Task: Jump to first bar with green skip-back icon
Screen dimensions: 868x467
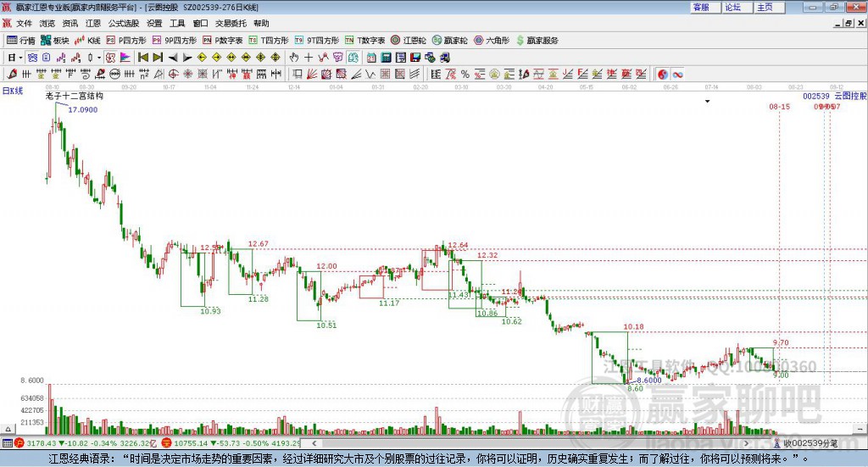Action: (x=142, y=58)
